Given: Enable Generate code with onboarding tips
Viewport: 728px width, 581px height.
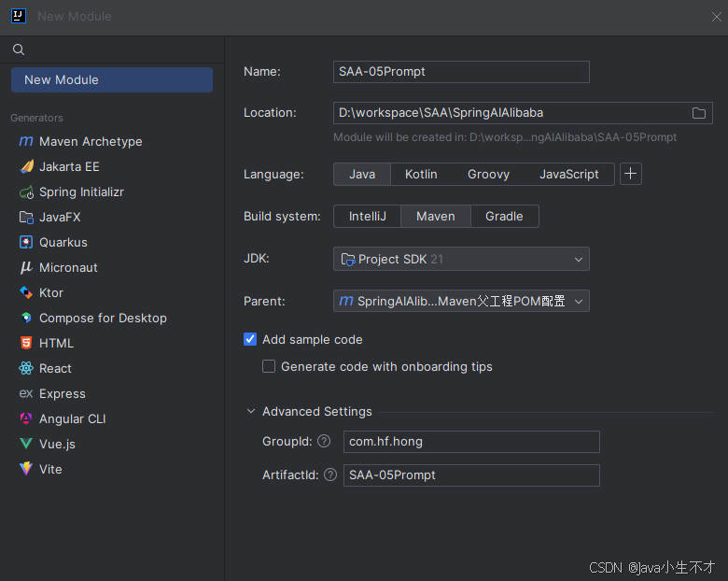Looking at the screenshot, I should [x=269, y=366].
